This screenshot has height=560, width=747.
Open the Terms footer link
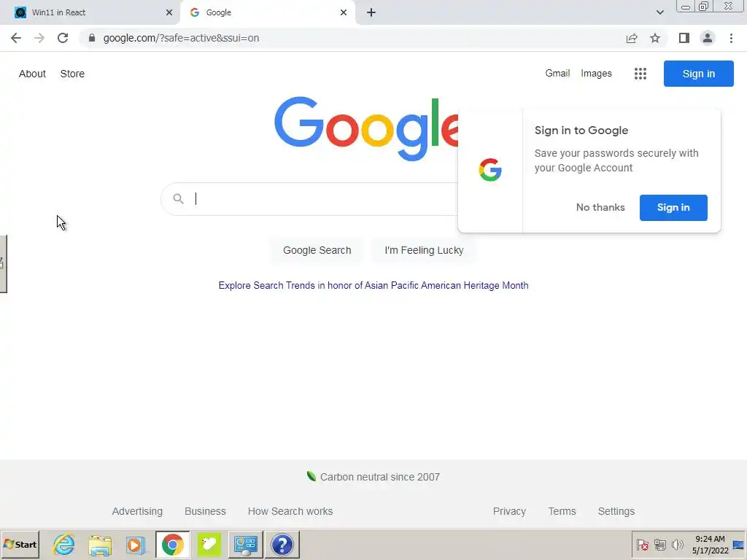pos(562,511)
